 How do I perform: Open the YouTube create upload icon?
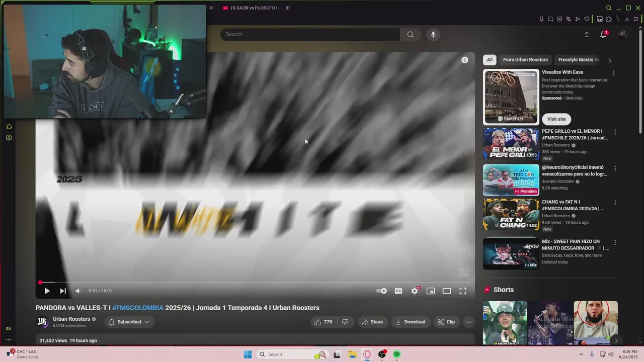[587, 34]
